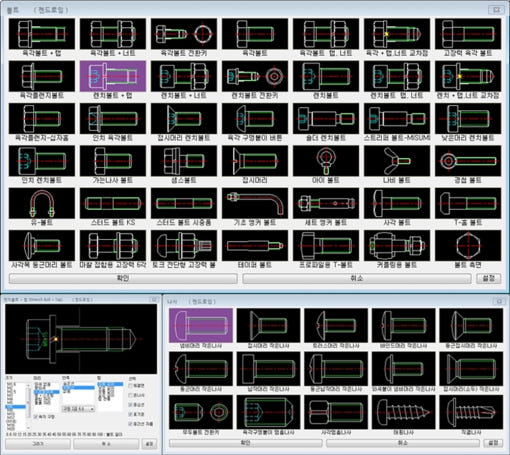510x455 pixels.
Task: Select the 육각볼트 + 탭 hex bolt thumbnail
Action: coord(42,34)
